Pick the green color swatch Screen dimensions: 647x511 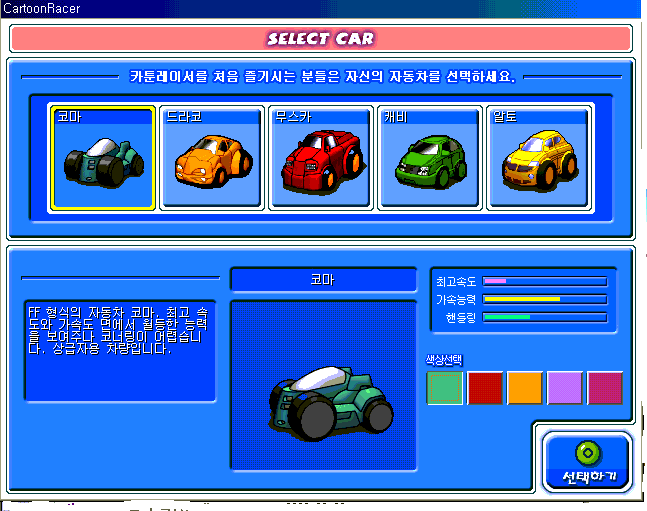pos(445,388)
